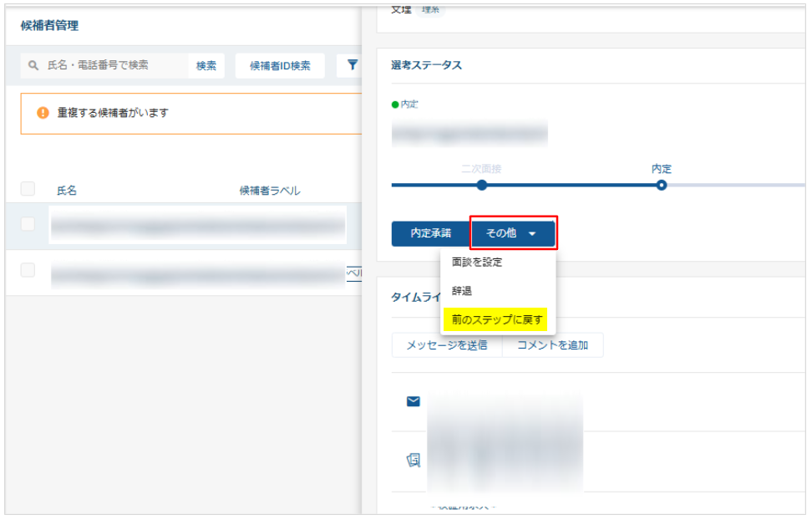Screen dimensions: 812x520
Task: Open the candidate filter funnel icon
Action: tap(353, 65)
